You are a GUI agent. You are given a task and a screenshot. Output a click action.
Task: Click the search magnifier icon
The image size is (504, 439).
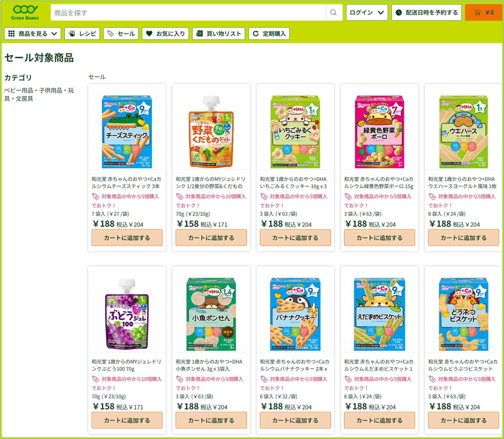[x=334, y=13]
